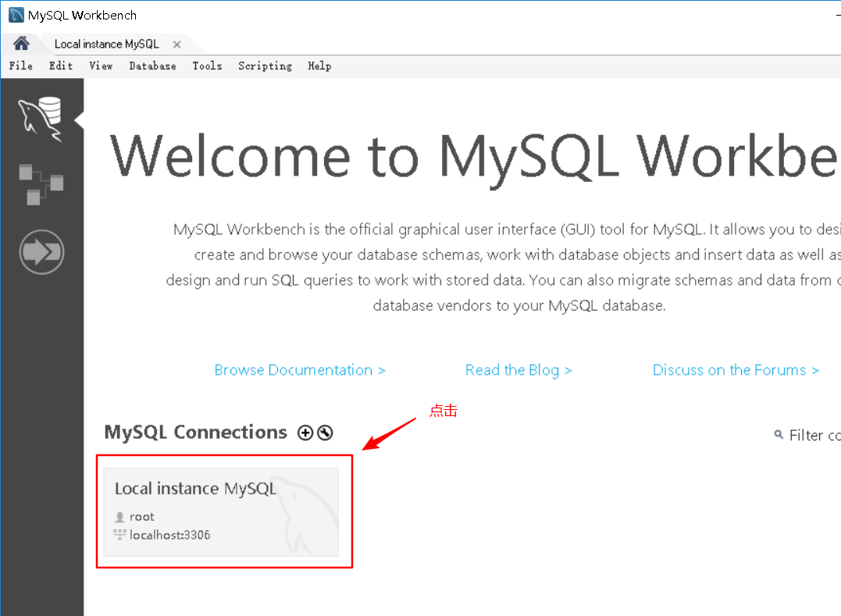Viewport: 841px width, 616px height.
Task: Open connection management with the wrench icon
Action: pyautogui.click(x=325, y=432)
